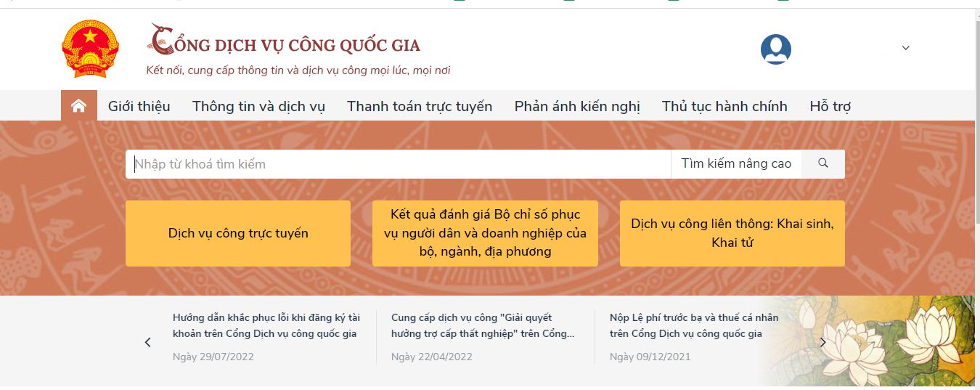Open the Thủ tục hành chính menu
Image resolution: width=980 pixels, height=390 pixels.
pos(724,106)
